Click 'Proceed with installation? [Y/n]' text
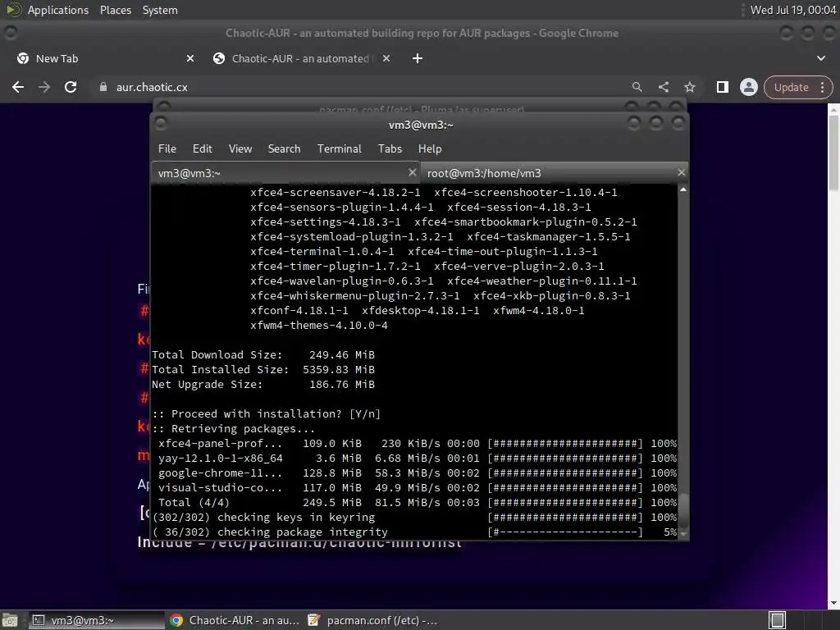Screen dimensions: 840x630 (267, 413)
